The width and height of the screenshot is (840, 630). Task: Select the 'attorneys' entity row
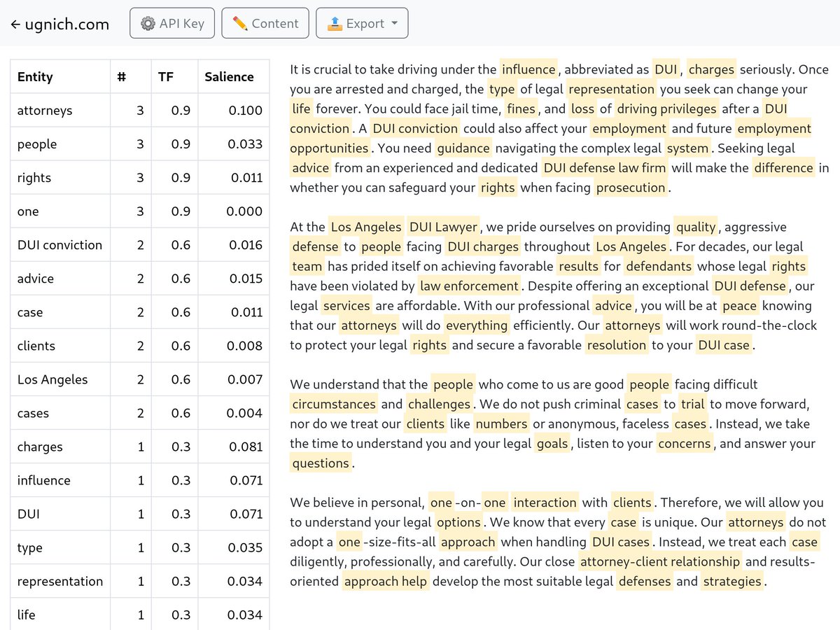point(140,111)
